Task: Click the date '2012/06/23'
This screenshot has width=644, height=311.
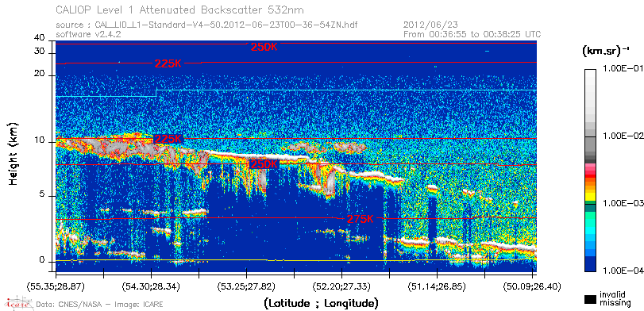Action: point(430,25)
